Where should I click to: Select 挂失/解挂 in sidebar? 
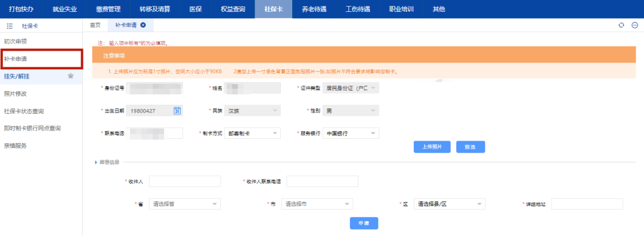point(41,76)
